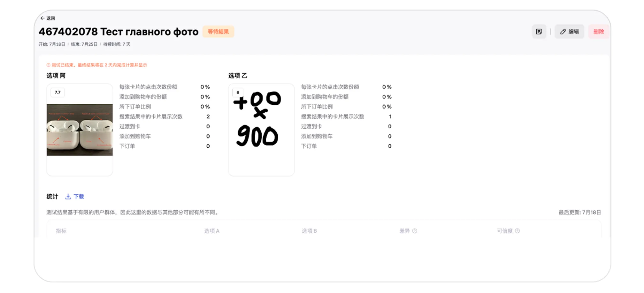Viewport: 644px width, 293px height.
Task: Click the 选项 阿 section heading
Action: pyautogui.click(x=56, y=76)
